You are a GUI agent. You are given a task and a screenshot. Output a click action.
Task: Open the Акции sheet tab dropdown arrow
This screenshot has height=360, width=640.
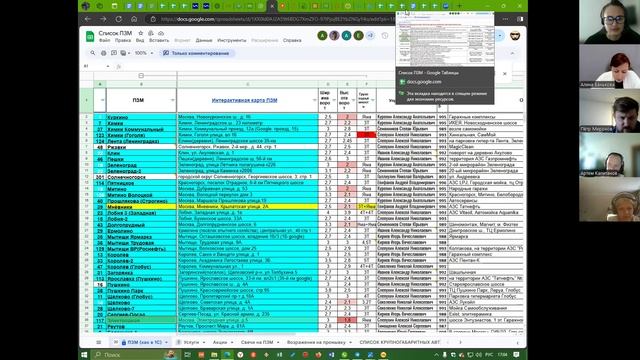click(232, 343)
